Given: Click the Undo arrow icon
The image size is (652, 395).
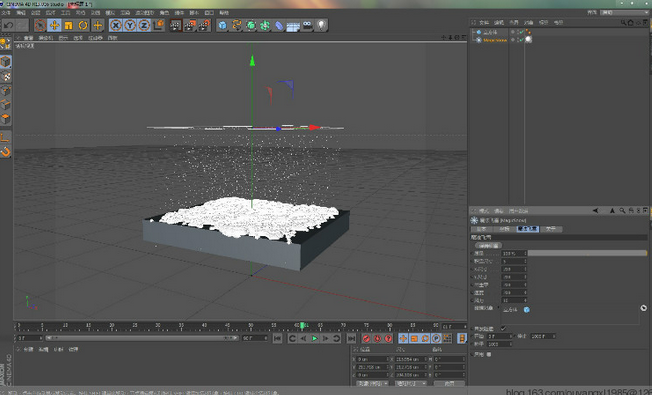Looking at the screenshot, I should click(8, 25).
